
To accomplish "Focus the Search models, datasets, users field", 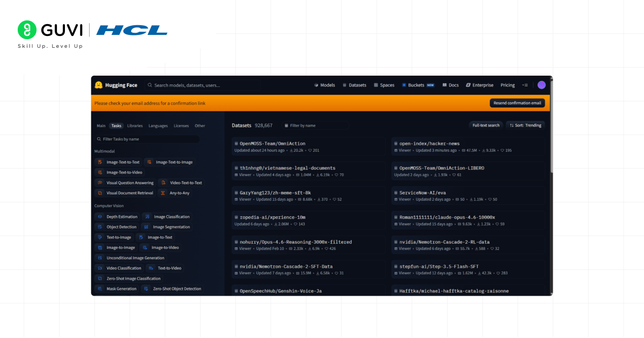I will pos(202,85).
